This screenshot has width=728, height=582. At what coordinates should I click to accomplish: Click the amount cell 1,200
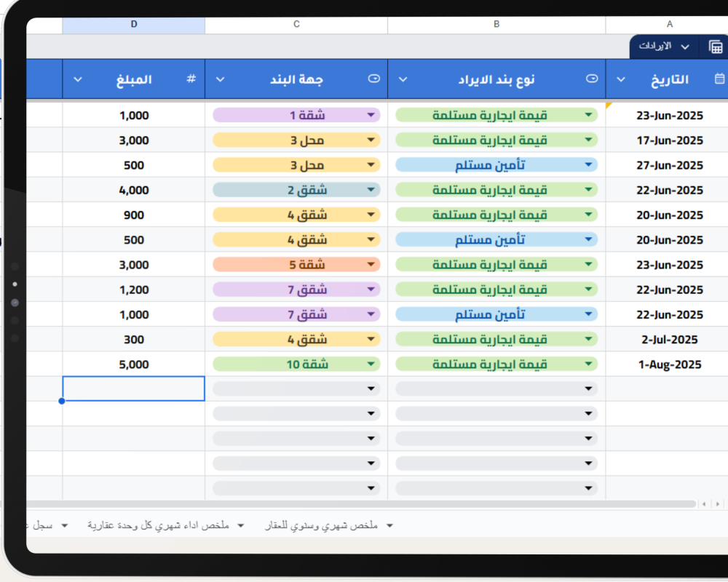tap(134, 290)
